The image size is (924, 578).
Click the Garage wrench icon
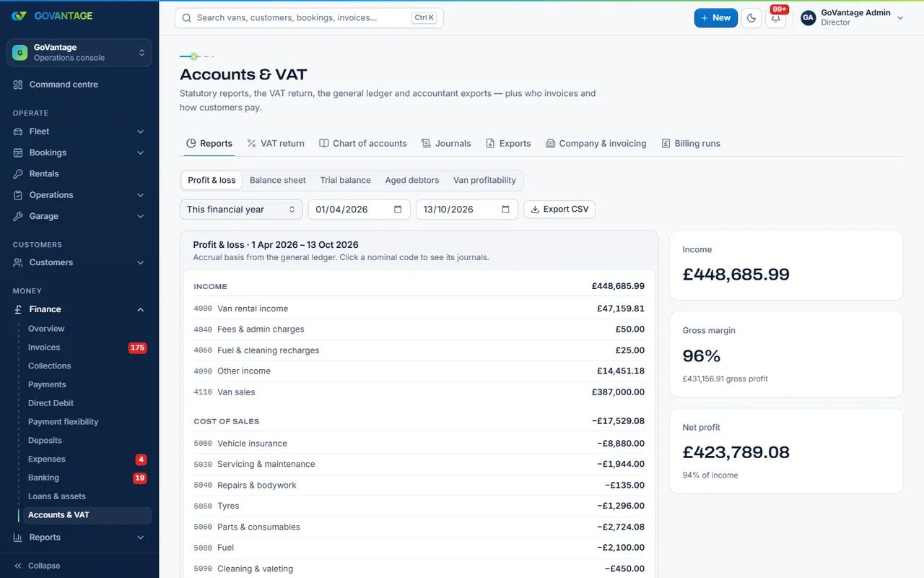click(18, 216)
